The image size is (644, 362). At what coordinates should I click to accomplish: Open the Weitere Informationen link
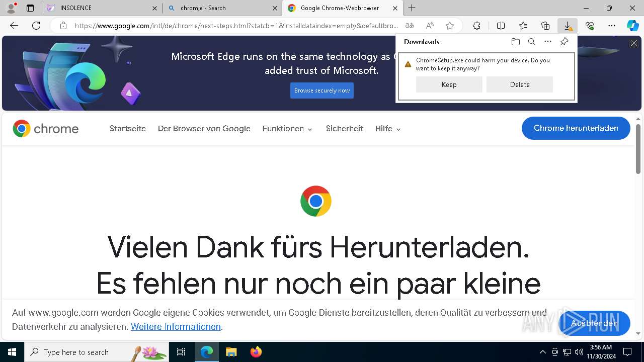(x=176, y=327)
